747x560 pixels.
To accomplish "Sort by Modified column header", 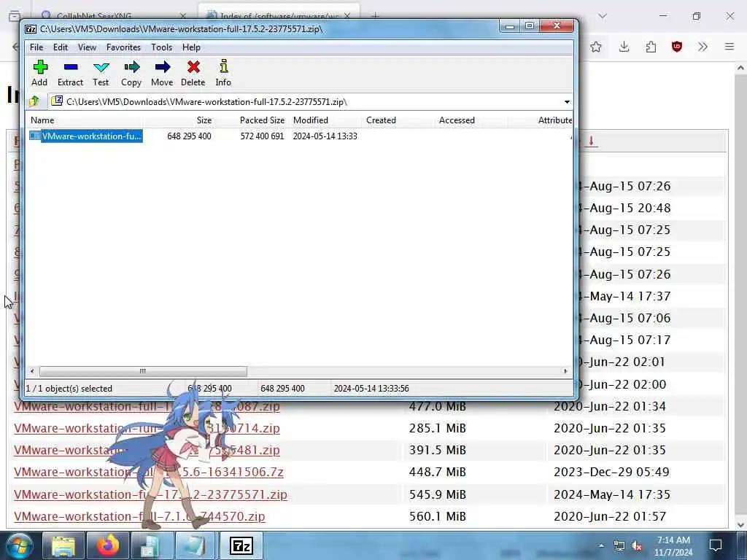I will coord(325,120).
